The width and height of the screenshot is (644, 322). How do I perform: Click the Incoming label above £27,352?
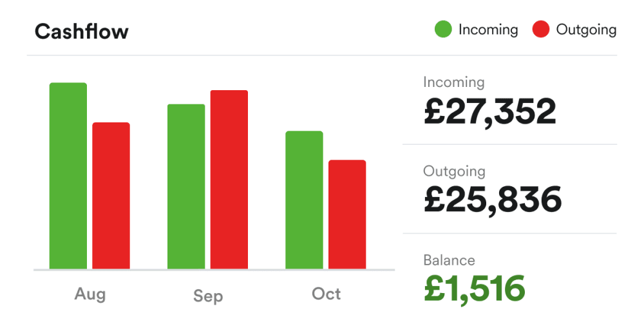tap(453, 82)
